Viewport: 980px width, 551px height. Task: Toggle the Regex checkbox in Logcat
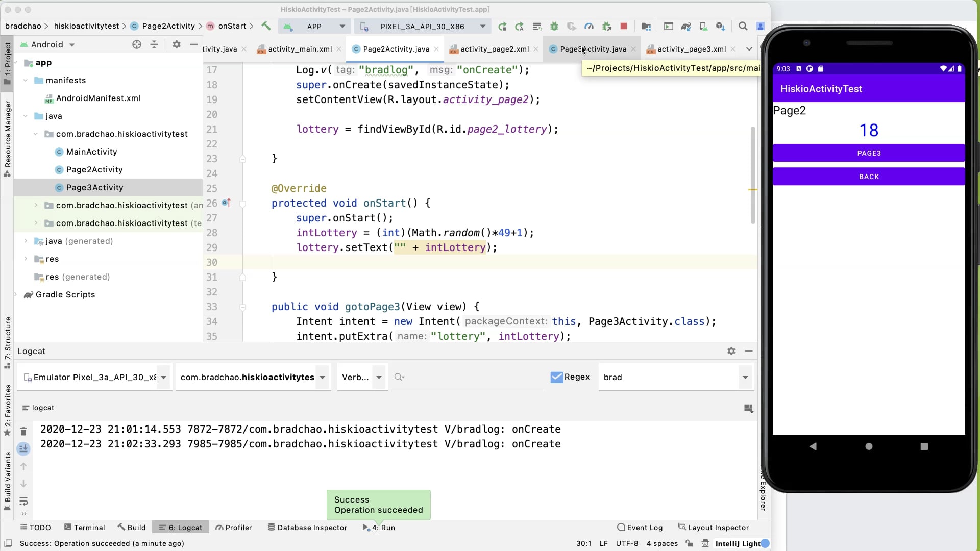click(557, 377)
